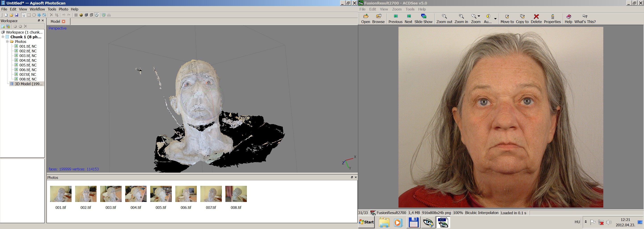Click the Delete red X in ACDSee
This screenshot has height=229, width=644.
point(536,19)
